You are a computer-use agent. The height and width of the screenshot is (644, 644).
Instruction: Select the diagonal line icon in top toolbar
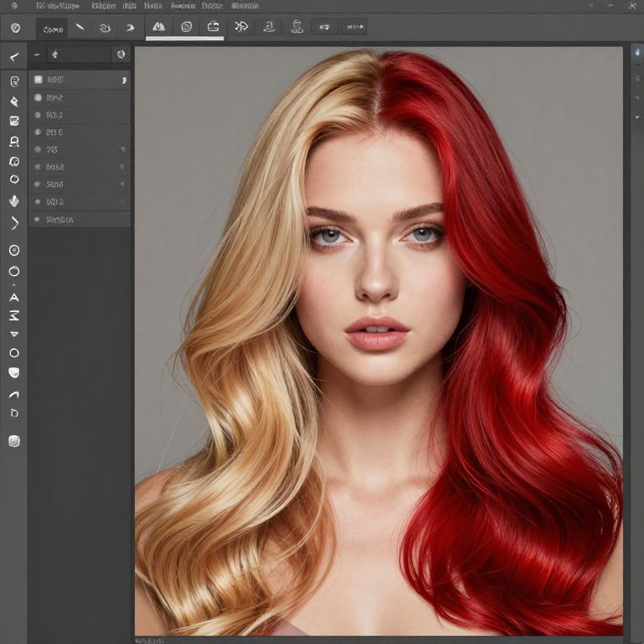click(80, 27)
